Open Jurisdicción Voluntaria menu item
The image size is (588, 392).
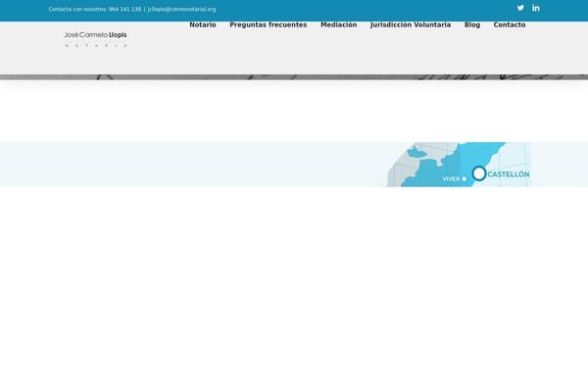tap(411, 24)
